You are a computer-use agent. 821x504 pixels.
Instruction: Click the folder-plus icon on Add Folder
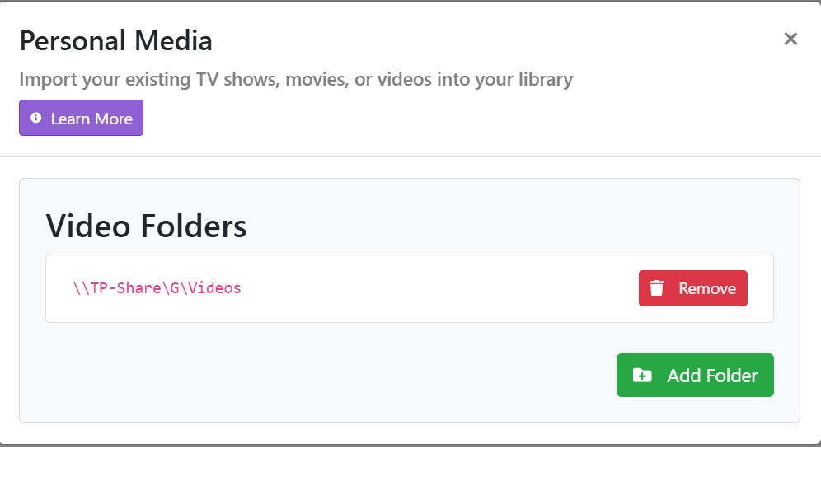[x=642, y=376]
